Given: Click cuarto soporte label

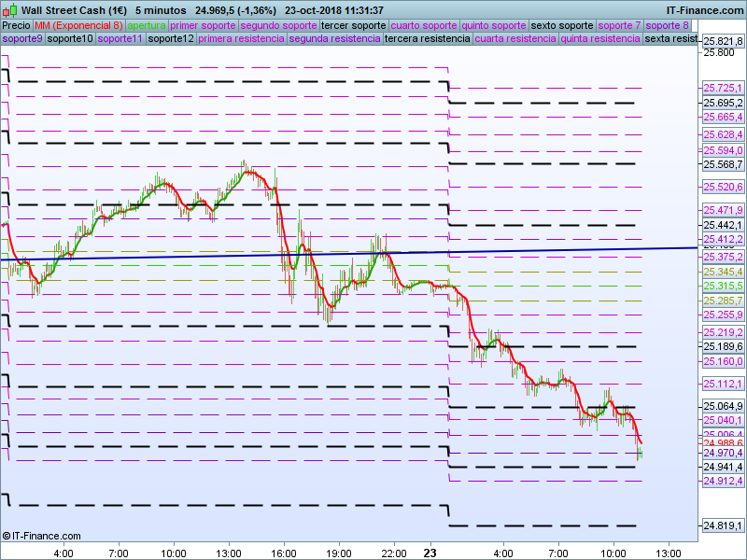Looking at the screenshot, I should (x=424, y=25).
